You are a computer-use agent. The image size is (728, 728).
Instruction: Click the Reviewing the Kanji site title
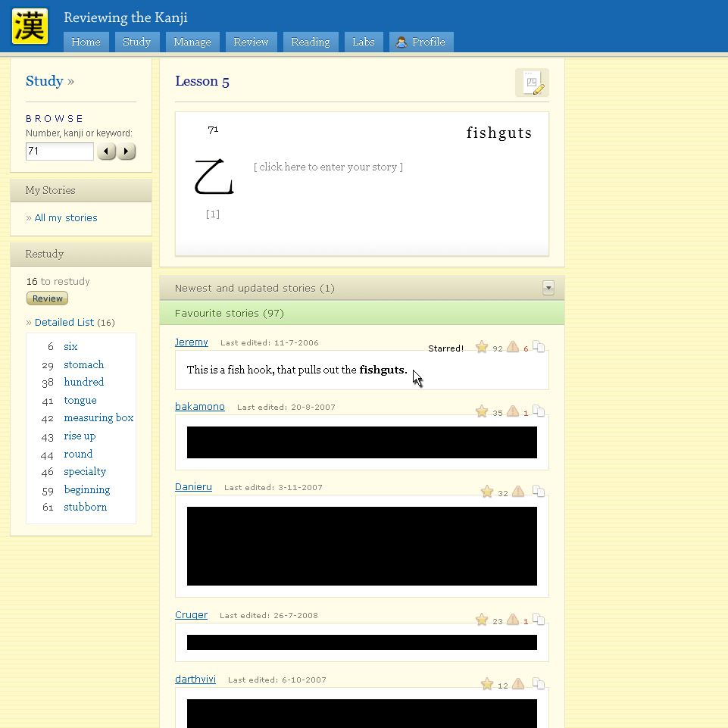126,17
